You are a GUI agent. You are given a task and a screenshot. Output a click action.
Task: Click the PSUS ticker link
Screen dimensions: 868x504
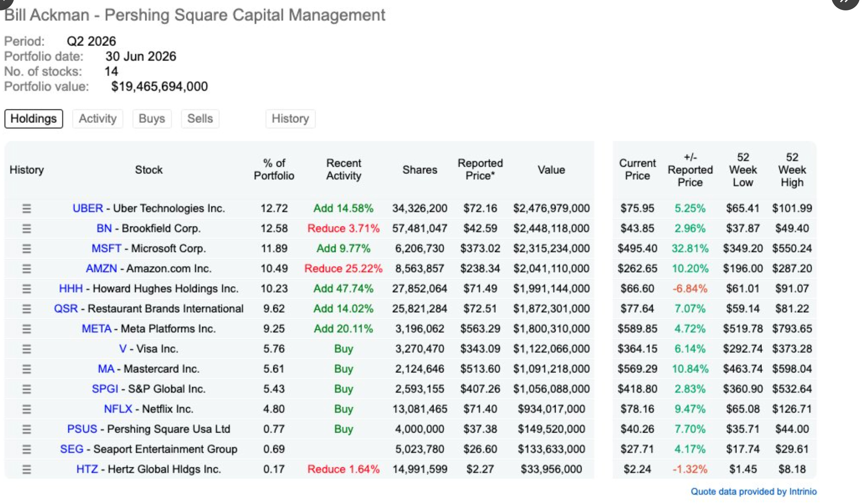click(82, 429)
